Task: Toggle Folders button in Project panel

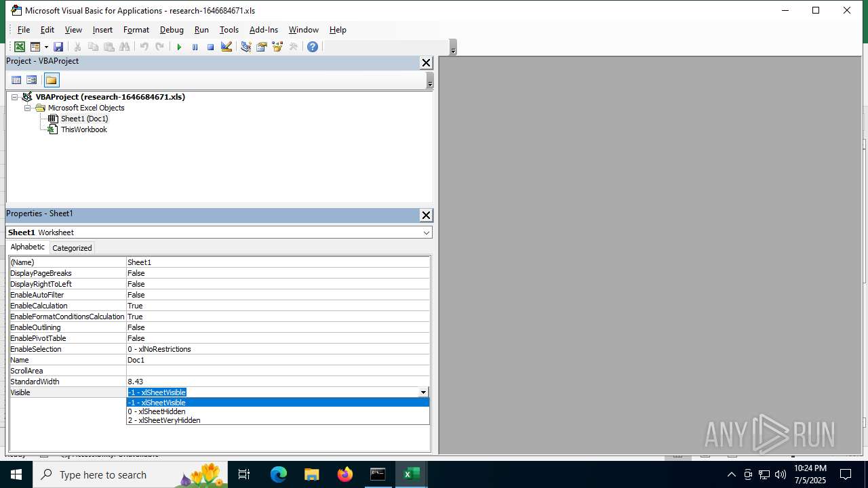Action: (x=52, y=80)
